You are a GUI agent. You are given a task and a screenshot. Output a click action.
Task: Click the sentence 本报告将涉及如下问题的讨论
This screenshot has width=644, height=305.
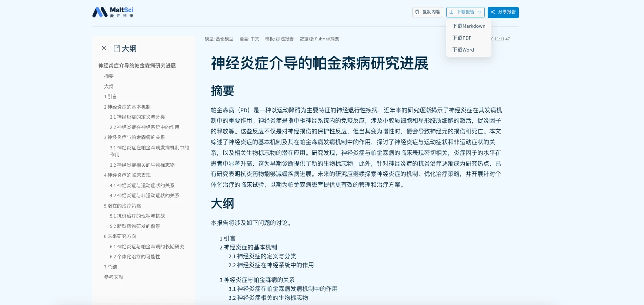tap(252, 223)
